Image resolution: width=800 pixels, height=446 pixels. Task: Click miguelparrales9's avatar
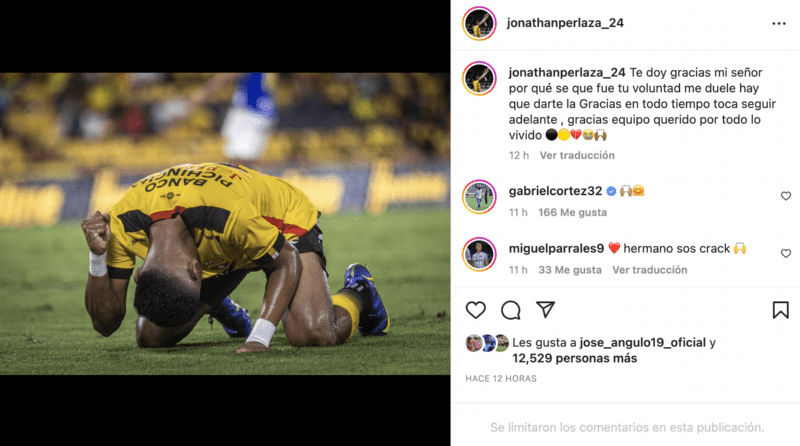tap(479, 254)
